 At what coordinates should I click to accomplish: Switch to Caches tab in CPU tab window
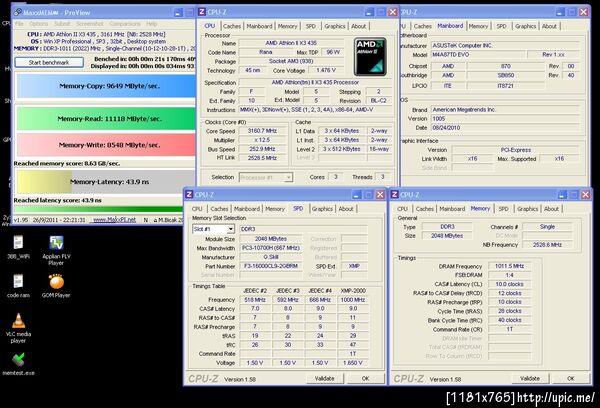232,26
